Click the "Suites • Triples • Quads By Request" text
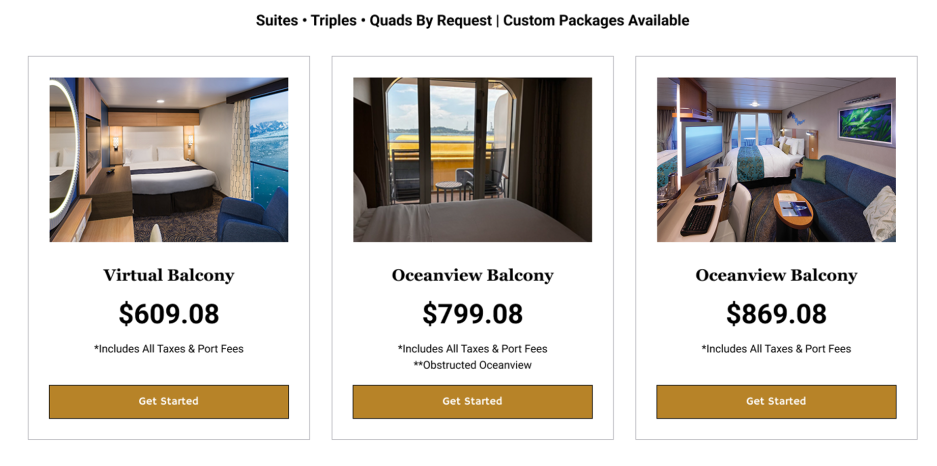 pyautogui.click(x=373, y=20)
